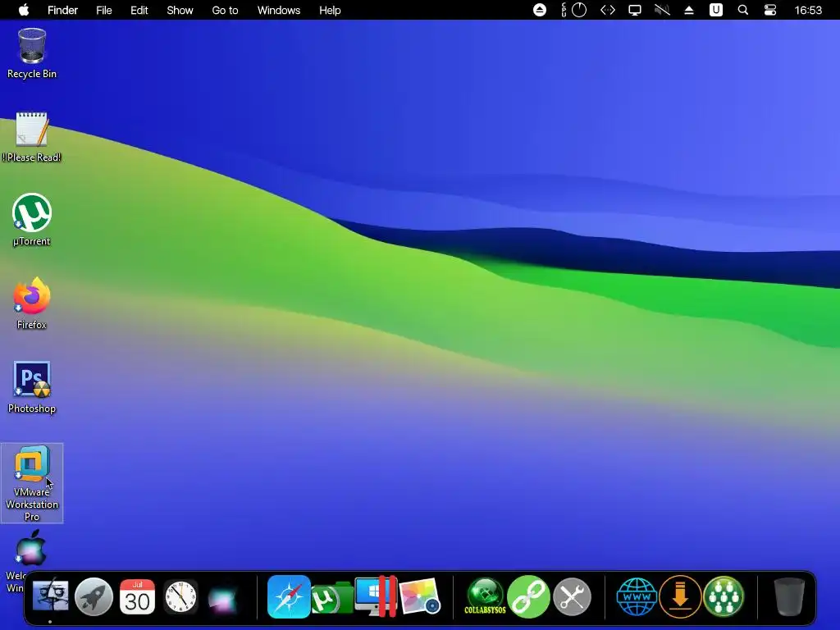The width and height of the screenshot is (840, 630).
Task: Select the Recycle Bin desktop icon
Action: (32, 53)
